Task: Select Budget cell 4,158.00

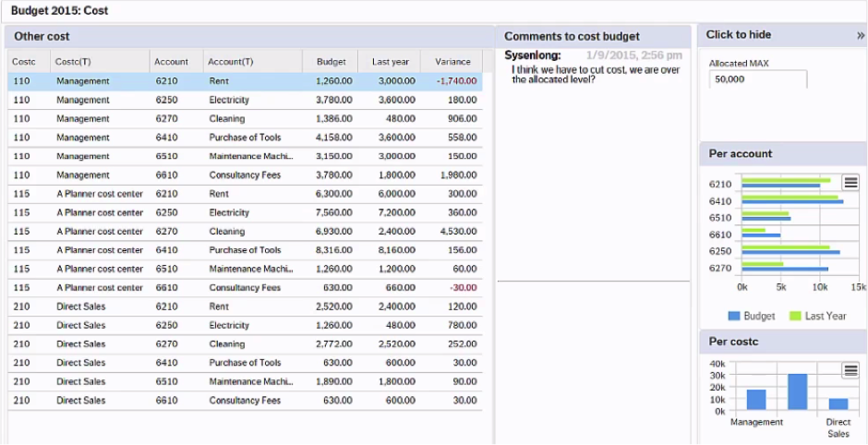Action: coord(333,138)
